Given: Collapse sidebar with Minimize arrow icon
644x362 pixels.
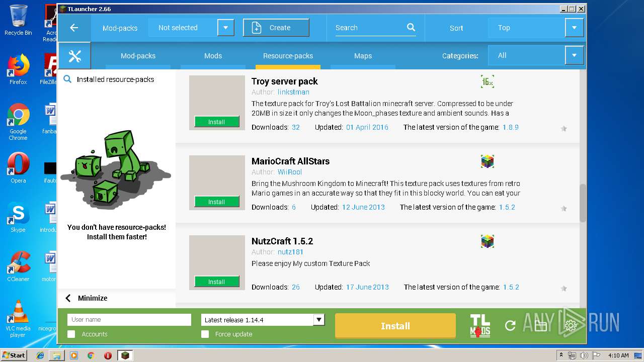Looking at the screenshot, I should tap(68, 298).
